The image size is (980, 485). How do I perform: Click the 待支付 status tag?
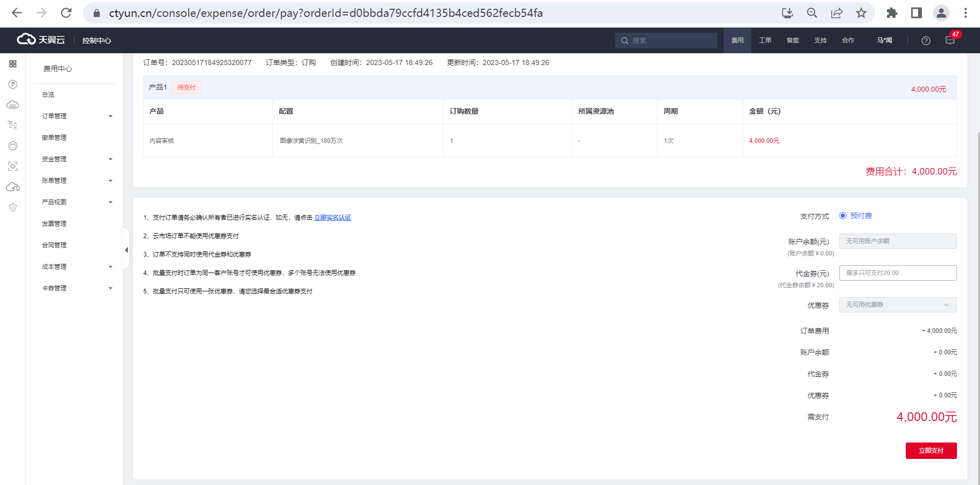(187, 88)
